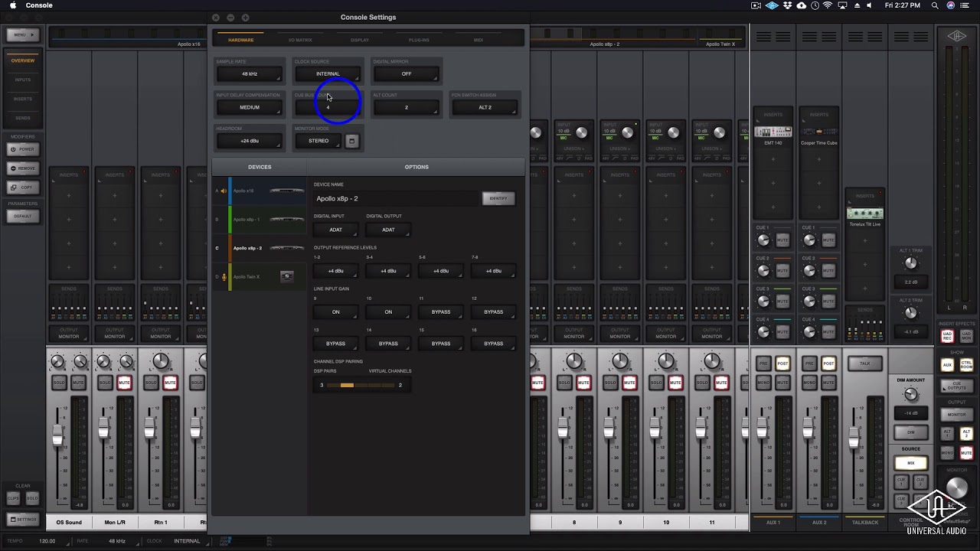Show the Inputs view in sidebar
This screenshot has height=551, width=980.
click(22, 80)
